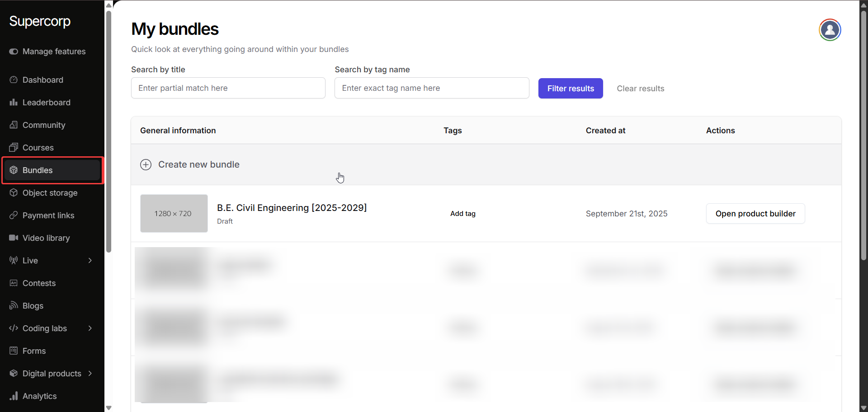The height and width of the screenshot is (412, 868).
Task: Click the 1280 × 720 bundle thumbnail
Action: click(x=174, y=214)
